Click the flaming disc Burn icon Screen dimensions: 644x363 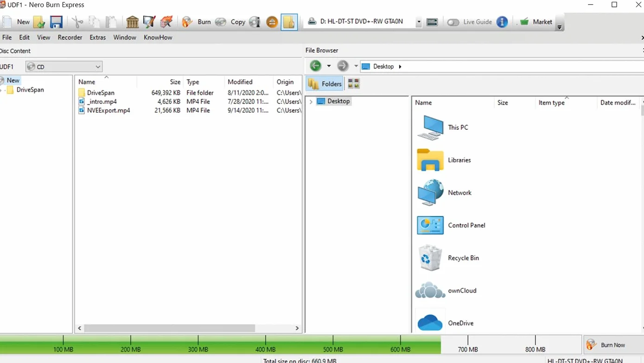click(x=187, y=22)
